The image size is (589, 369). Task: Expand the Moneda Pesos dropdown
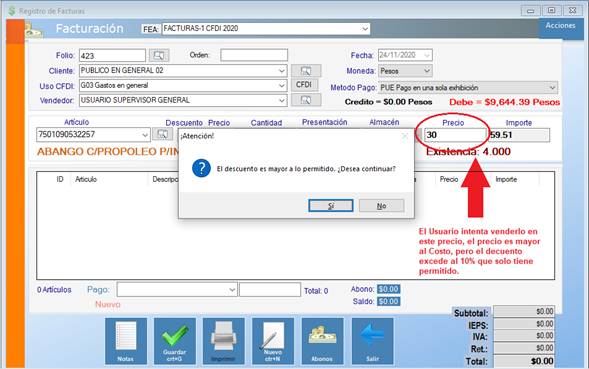[x=427, y=71]
